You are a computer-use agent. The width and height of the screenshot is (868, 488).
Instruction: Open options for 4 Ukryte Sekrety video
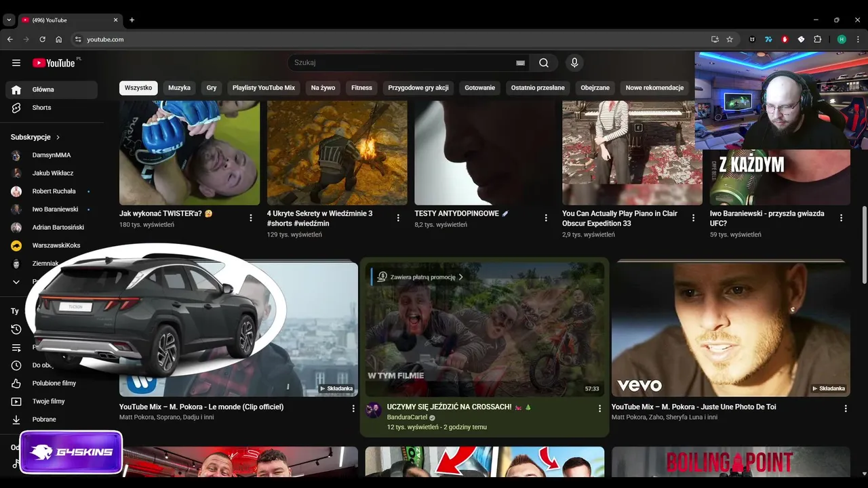[x=399, y=218]
